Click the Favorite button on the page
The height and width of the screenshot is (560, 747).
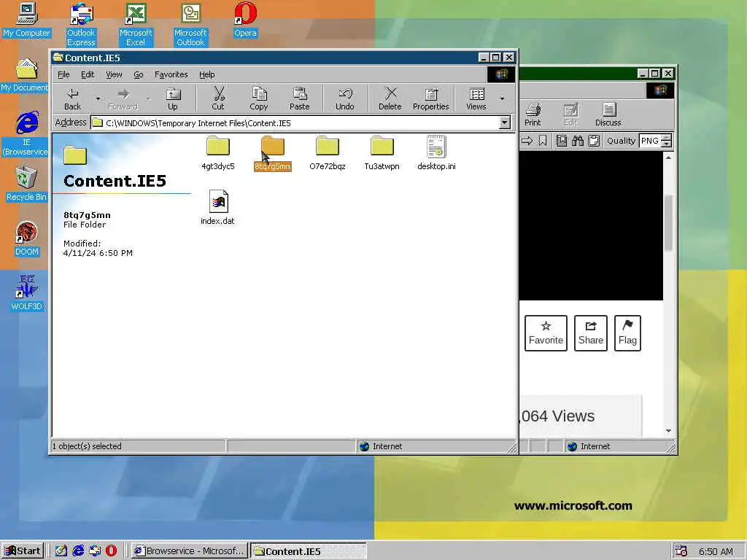(546, 332)
